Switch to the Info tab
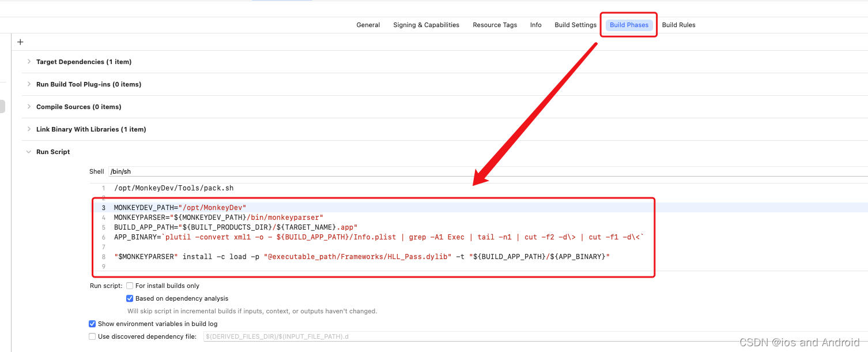 (535, 25)
